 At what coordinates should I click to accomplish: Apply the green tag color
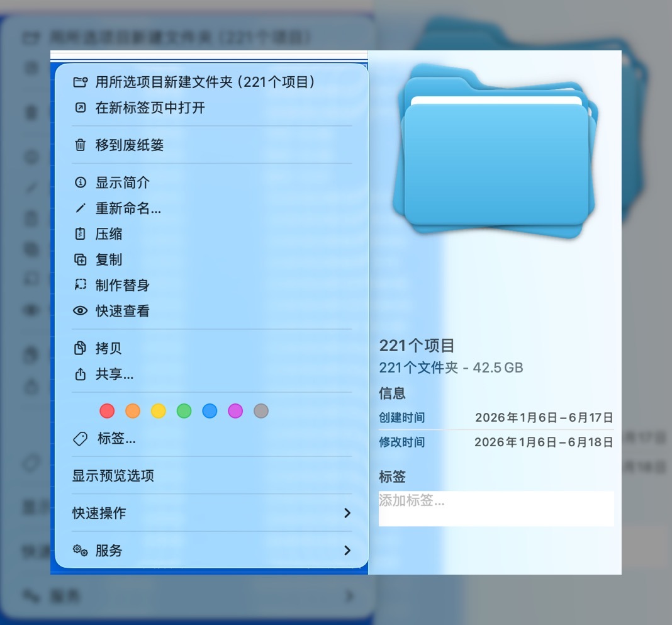pos(184,411)
